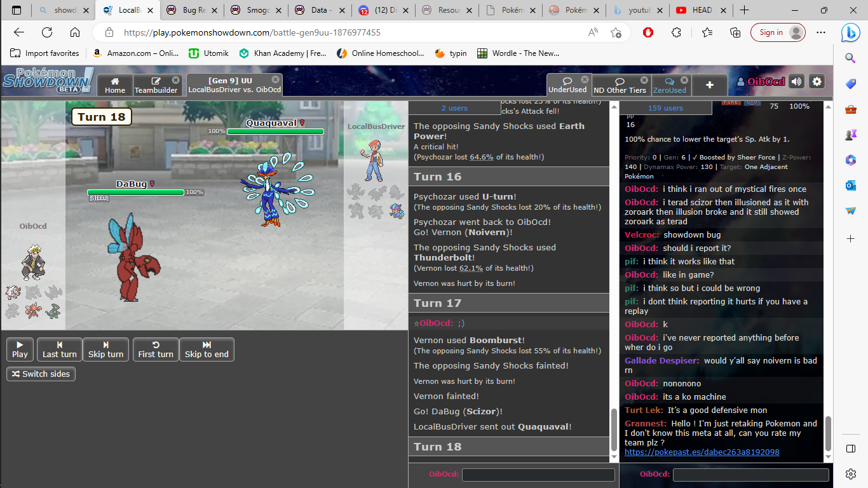This screenshot has height=488, width=868.
Task: Open sidebar Search icon
Action: coord(851,58)
